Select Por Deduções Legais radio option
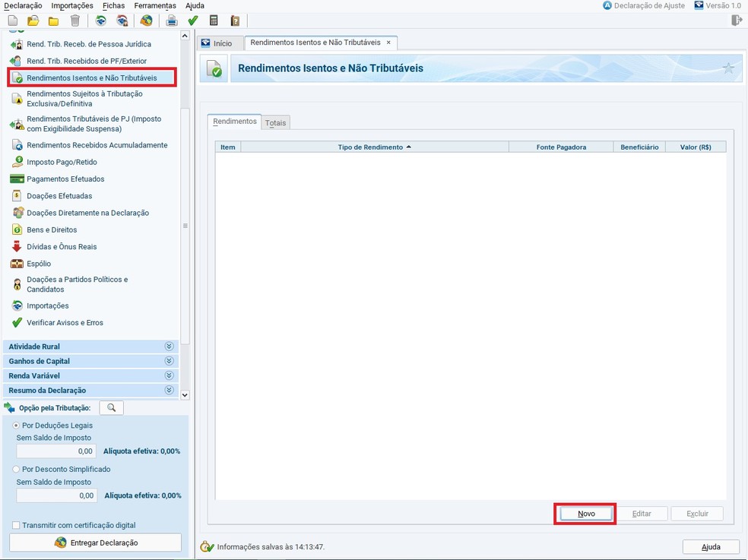The image size is (748, 560). pos(16,425)
